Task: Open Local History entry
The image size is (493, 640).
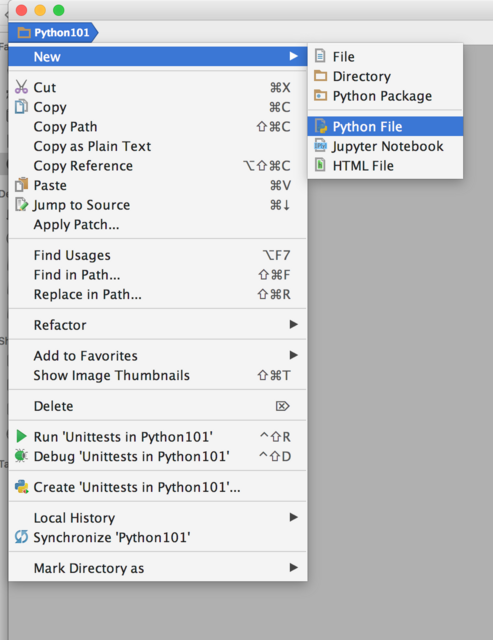Action: (158, 518)
